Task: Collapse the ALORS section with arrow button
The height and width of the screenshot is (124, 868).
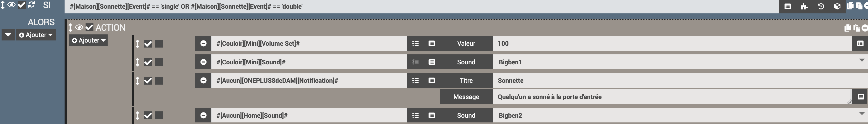Action: click(x=8, y=35)
